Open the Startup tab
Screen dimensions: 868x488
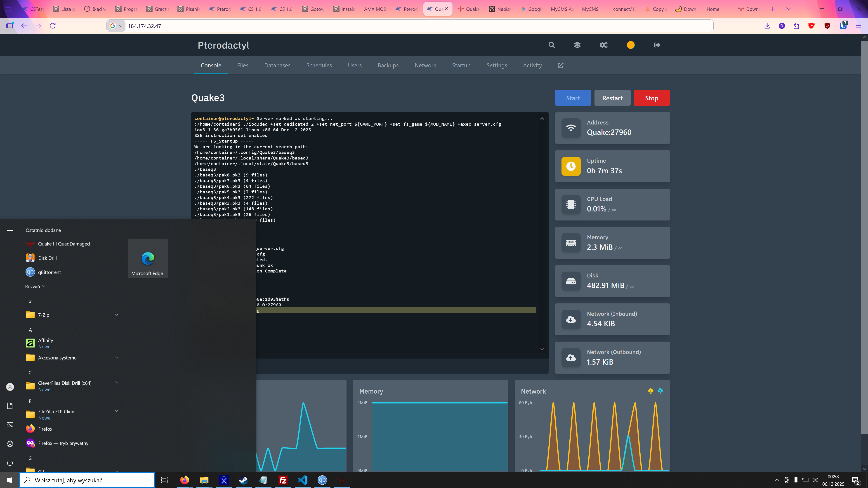click(461, 65)
